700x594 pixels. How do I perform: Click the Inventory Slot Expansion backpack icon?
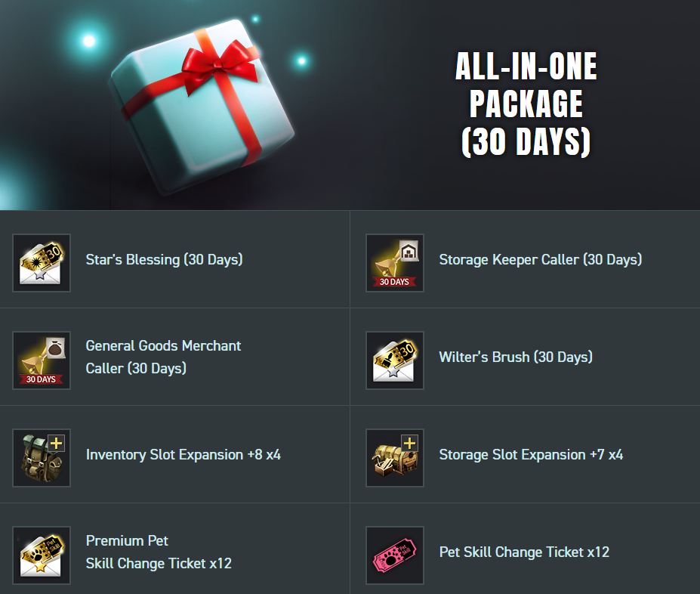[42, 458]
